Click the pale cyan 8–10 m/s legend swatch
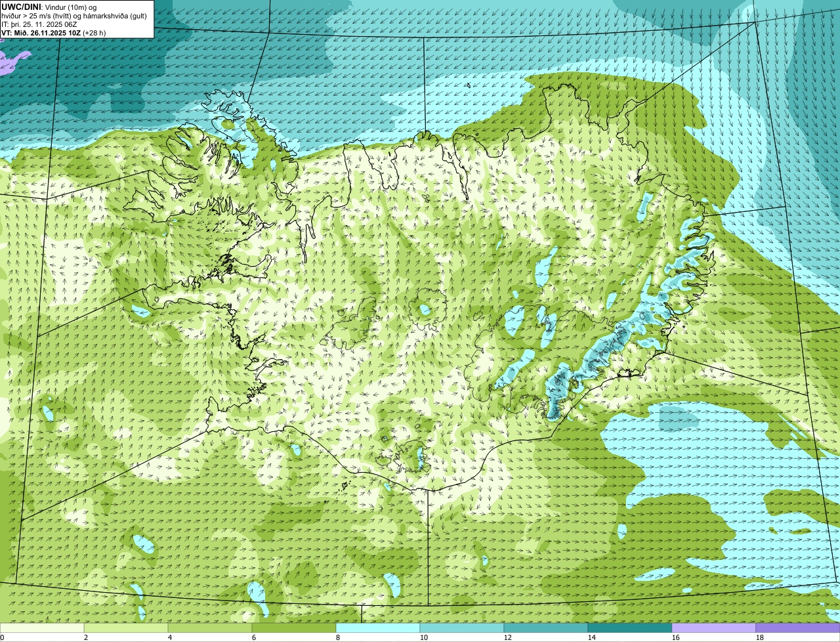The height and width of the screenshot is (642, 840). (x=378, y=628)
